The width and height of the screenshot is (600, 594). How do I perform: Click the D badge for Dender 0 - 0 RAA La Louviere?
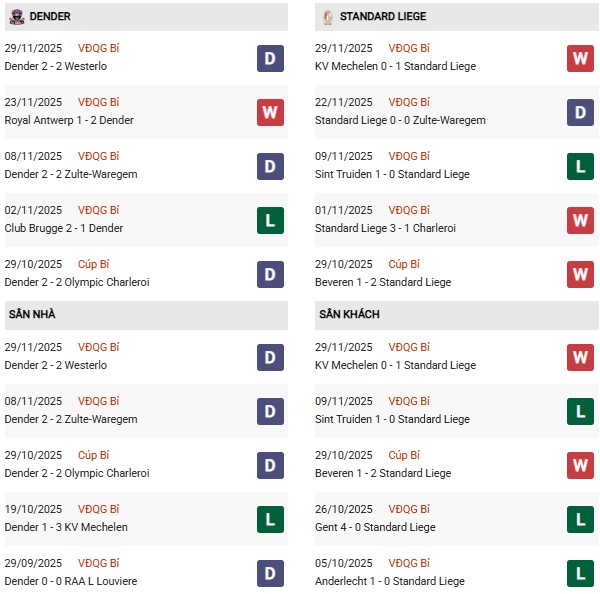tap(269, 572)
